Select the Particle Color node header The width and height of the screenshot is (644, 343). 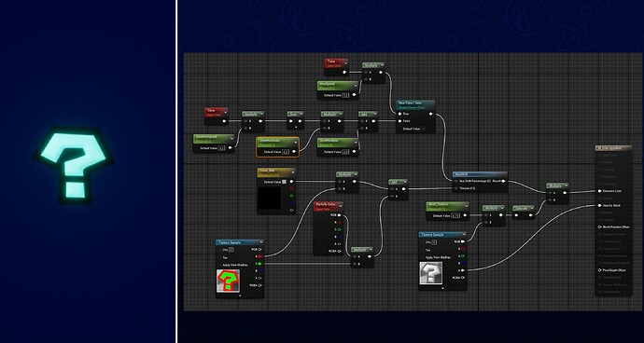pos(329,205)
